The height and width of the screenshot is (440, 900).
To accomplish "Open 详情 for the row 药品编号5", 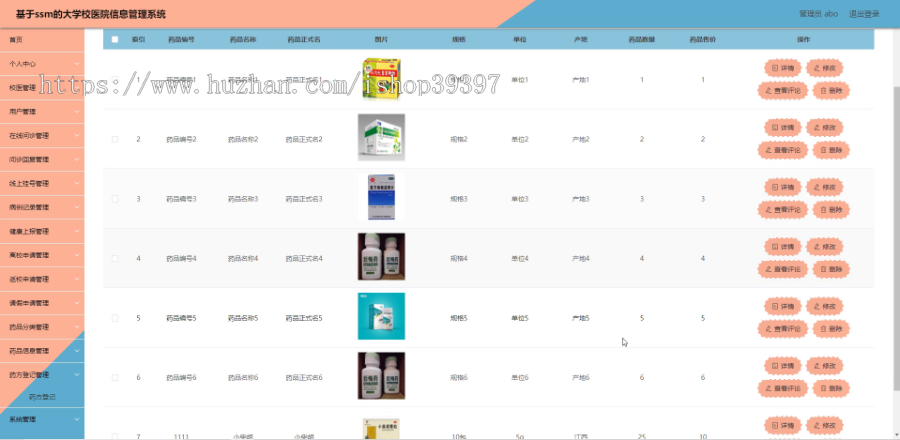I will click(782, 306).
